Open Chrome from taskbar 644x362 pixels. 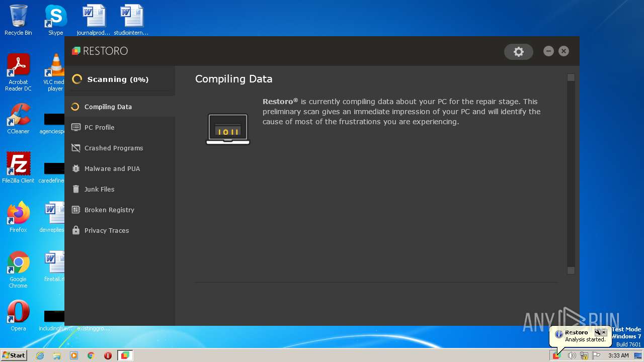(x=91, y=355)
